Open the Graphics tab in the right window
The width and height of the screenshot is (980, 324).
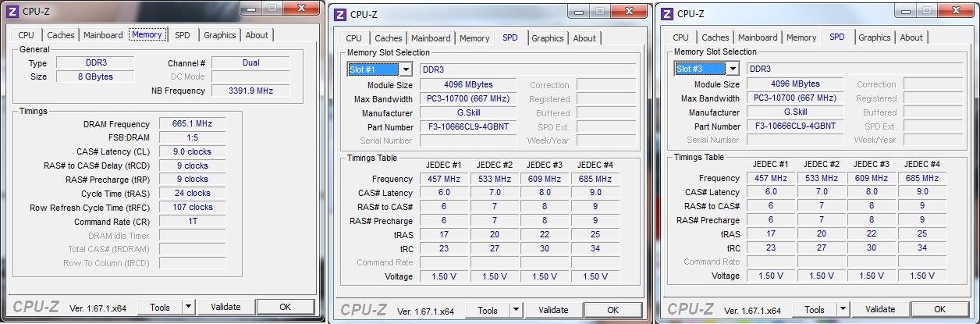coord(875,37)
